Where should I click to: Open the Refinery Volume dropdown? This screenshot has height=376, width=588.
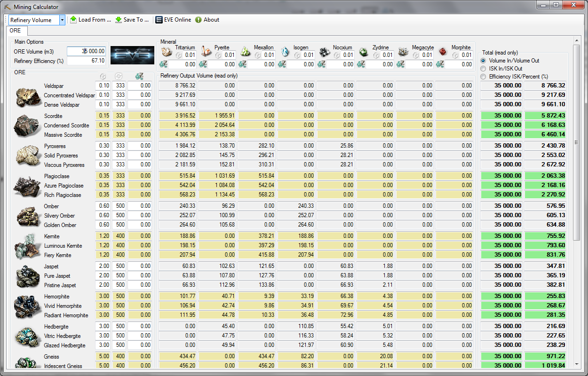click(62, 20)
